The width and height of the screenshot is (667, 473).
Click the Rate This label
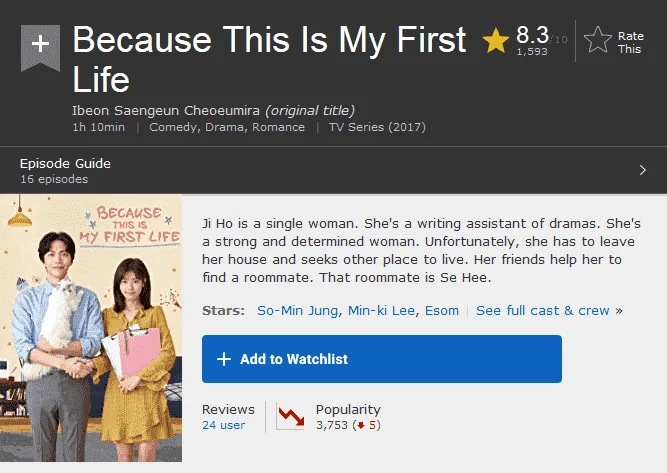click(x=630, y=43)
